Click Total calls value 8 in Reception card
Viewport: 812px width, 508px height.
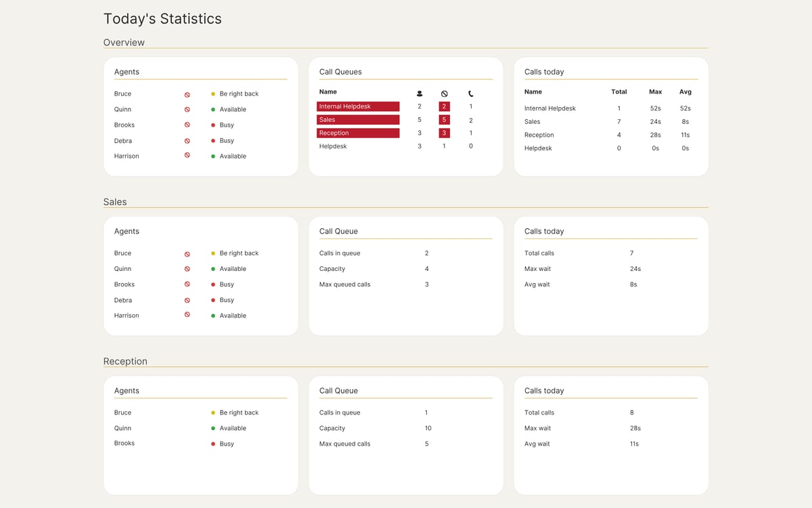point(632,412)
